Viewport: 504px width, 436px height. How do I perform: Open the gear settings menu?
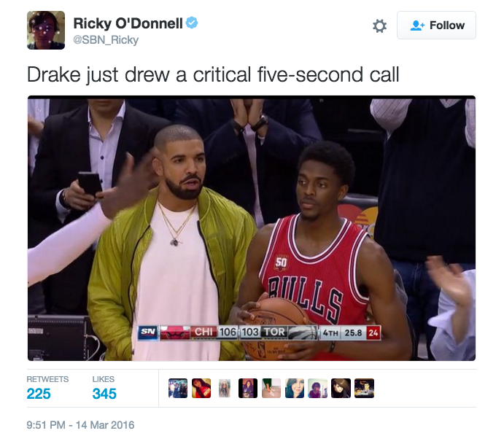[379, 26]
